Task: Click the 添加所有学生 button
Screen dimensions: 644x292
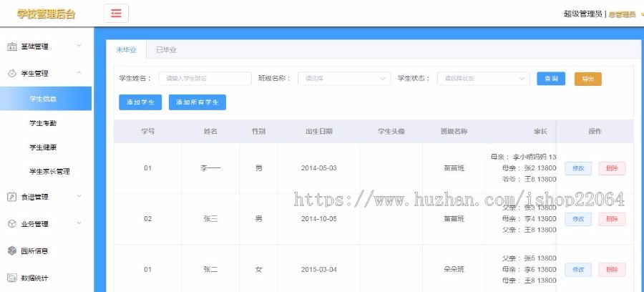Action: click(197, 102)
